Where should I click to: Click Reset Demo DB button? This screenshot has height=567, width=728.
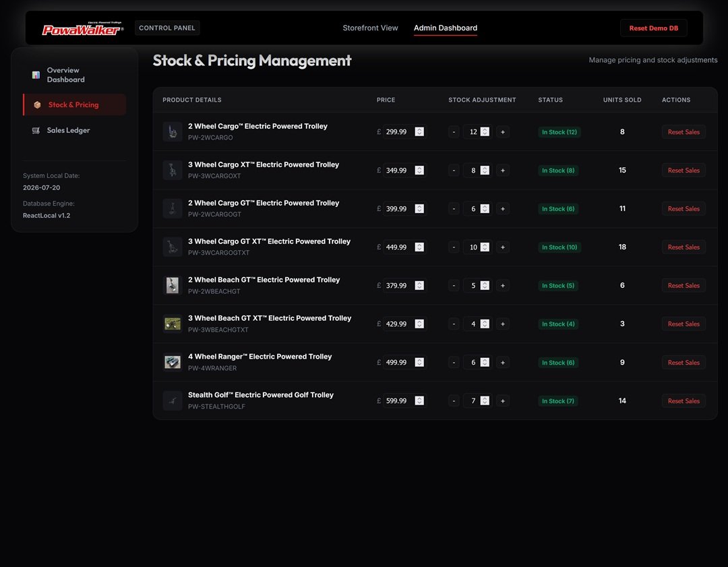[653, 28]
